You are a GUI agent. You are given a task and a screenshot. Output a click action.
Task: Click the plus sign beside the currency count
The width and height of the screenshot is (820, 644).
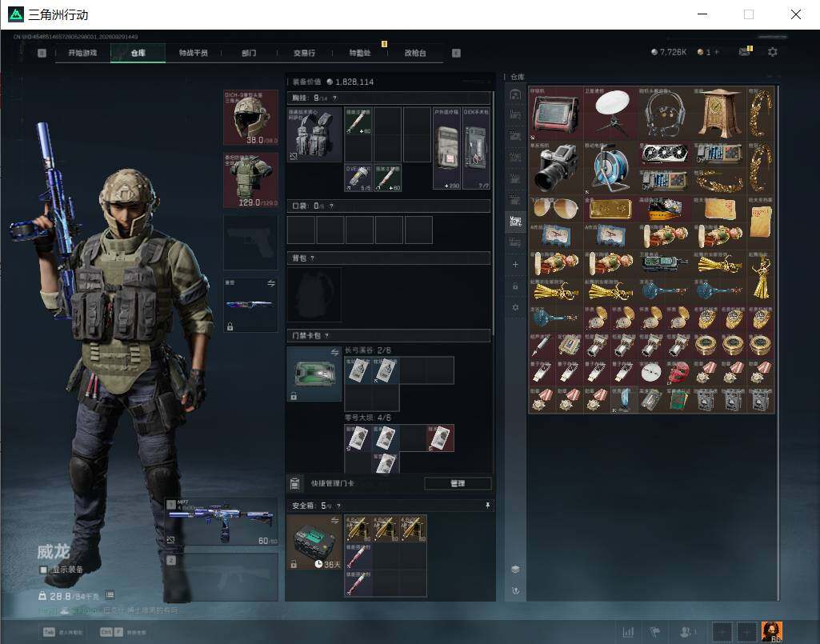coord(717,52)
